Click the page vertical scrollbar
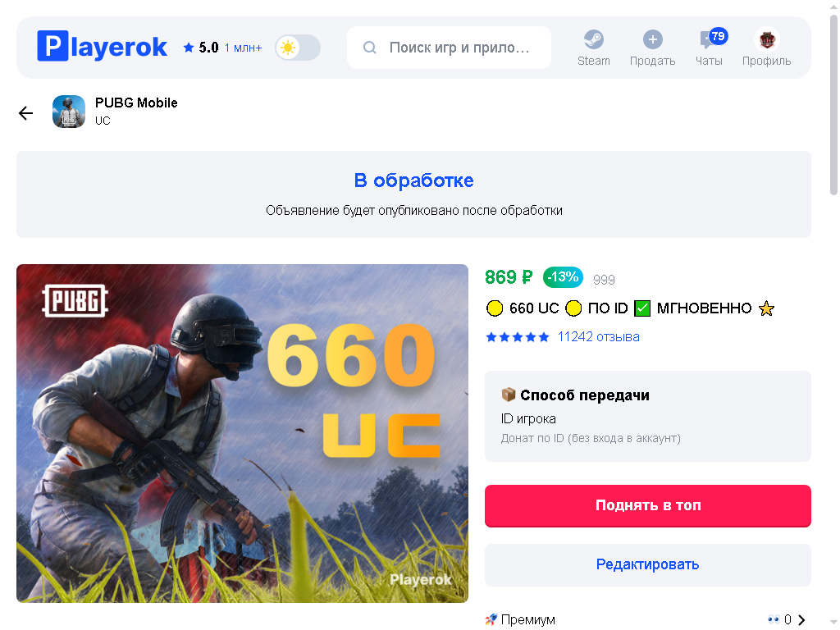The height and width of the screenshot is (630, 840). tap(833, 105)
